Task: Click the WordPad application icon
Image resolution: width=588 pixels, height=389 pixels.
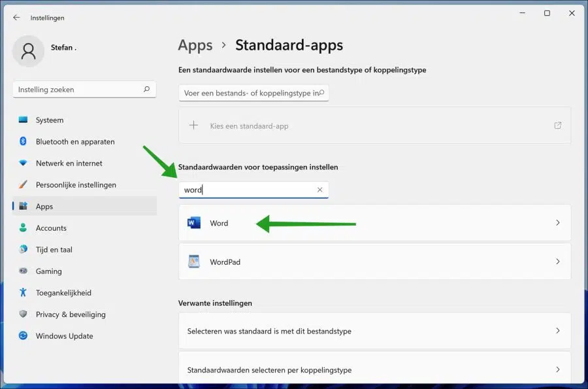Action: point(194,262)
